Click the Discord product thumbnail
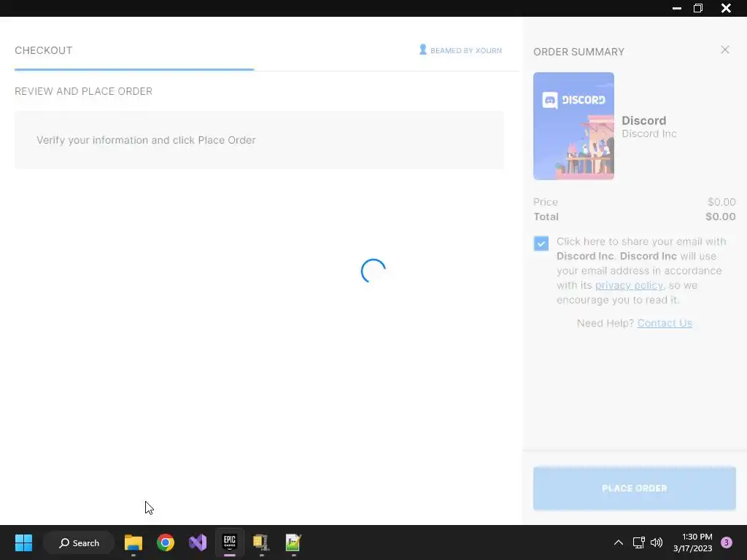This screenshot has width=747, height=560. tap(573, 126)
